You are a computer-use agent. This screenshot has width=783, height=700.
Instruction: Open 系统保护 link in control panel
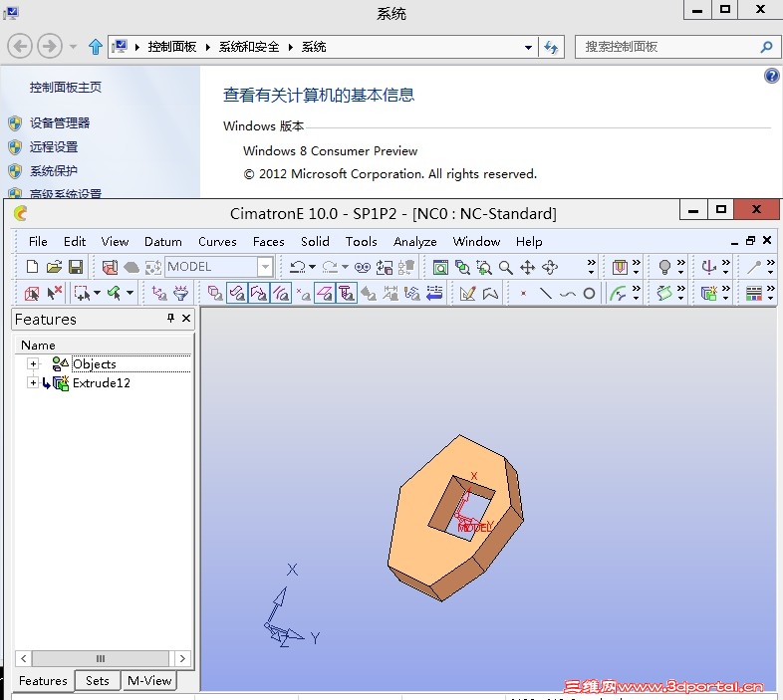coord(54,170)
